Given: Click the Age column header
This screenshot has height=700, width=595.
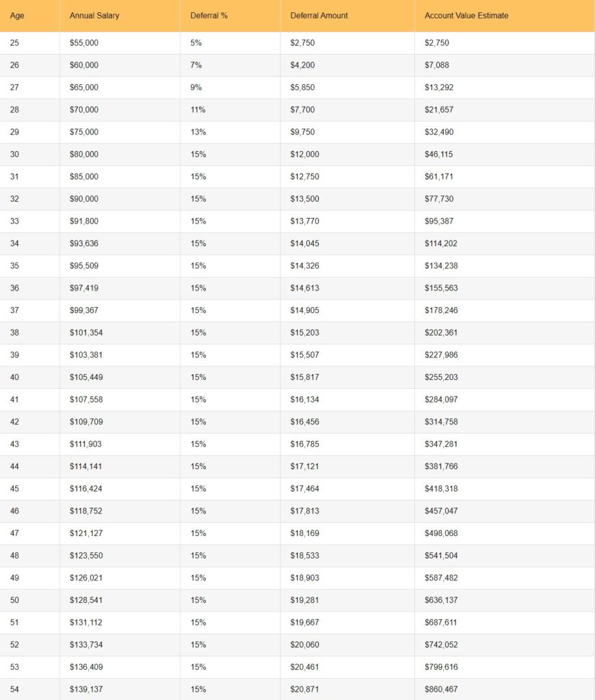Looking at the screenshot, I should click(x=17, y=16).
